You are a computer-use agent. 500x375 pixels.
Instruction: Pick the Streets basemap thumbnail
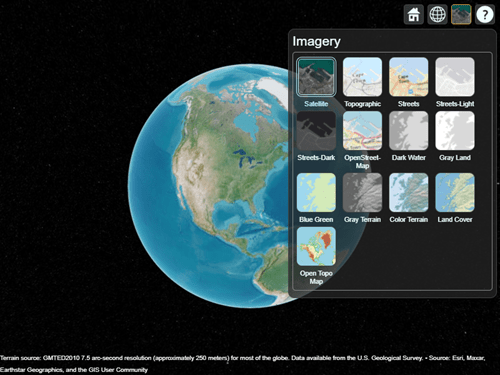click(409, 77)
